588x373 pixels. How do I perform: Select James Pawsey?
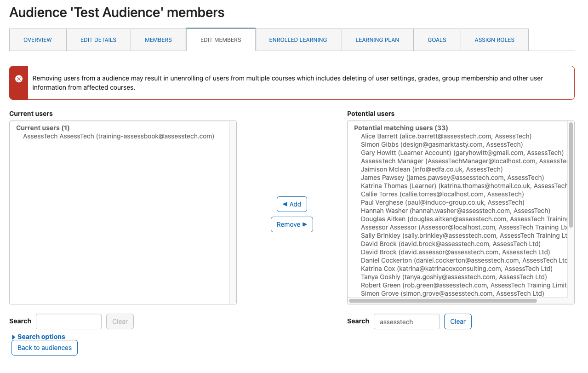(452, 178)
